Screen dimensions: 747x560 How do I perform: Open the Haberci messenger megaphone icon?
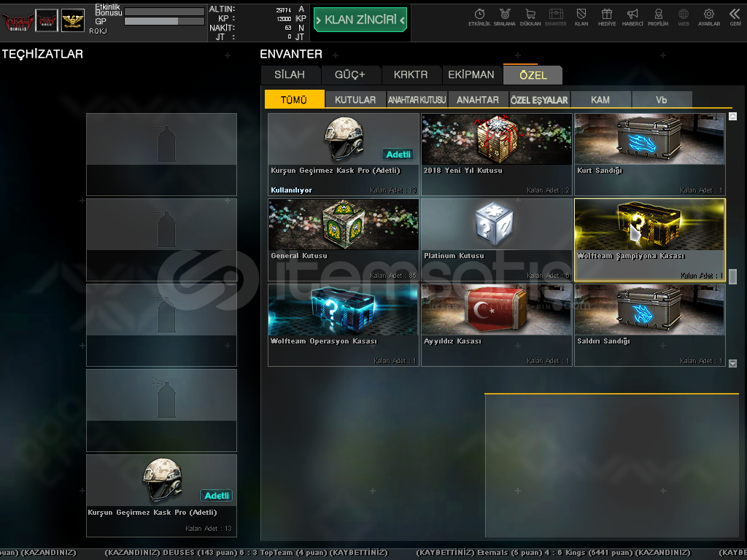pyautogui.click(x=632, y=17)
